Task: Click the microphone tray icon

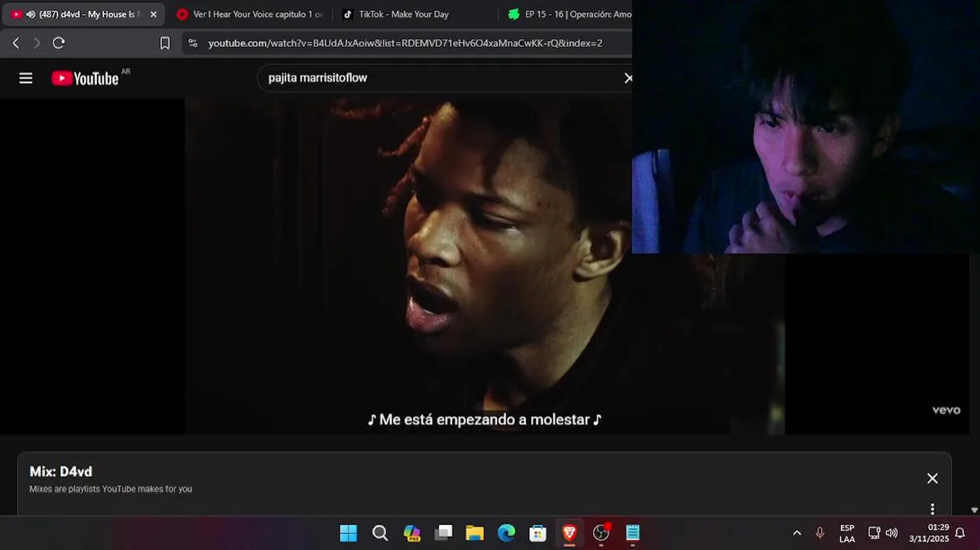Action: point(820,533)
